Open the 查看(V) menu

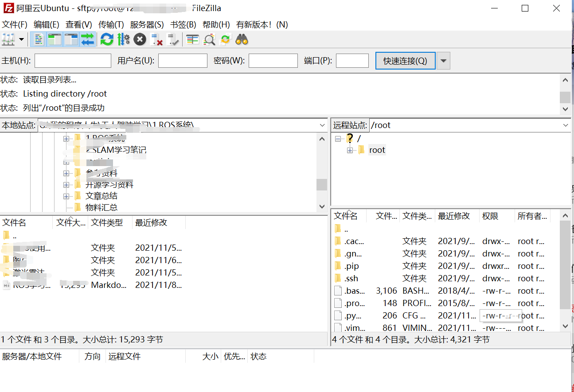tap(79, 24)
